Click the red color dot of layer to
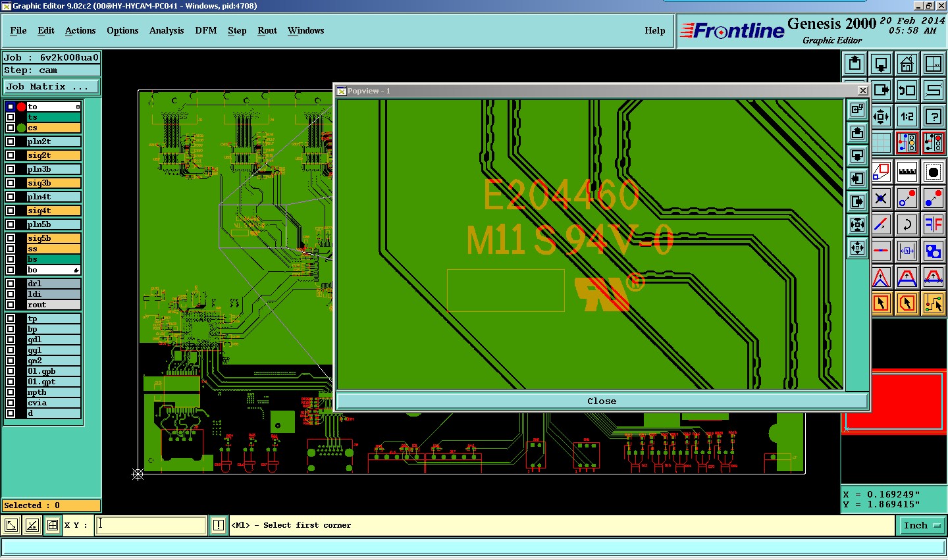 coord(22,107)
